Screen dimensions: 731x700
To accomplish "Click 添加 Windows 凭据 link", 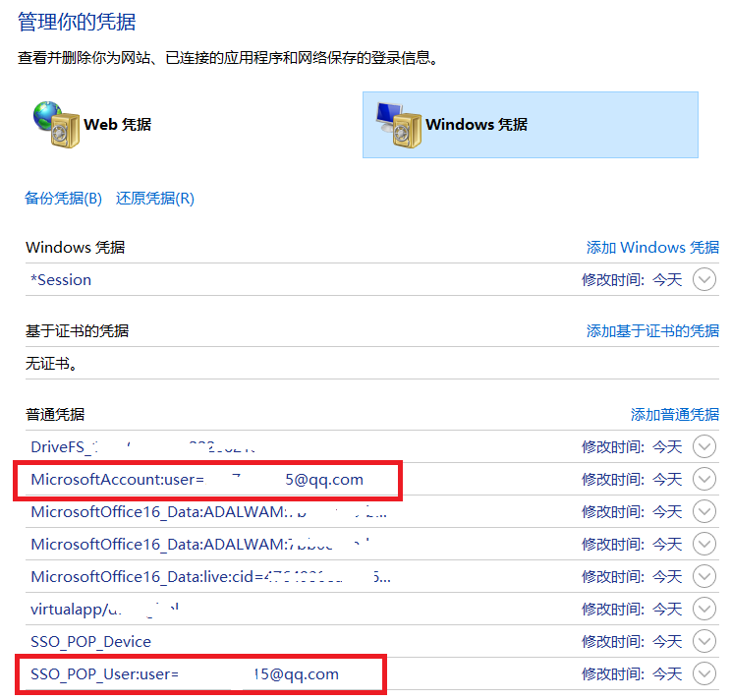I will tap(652, 247).
